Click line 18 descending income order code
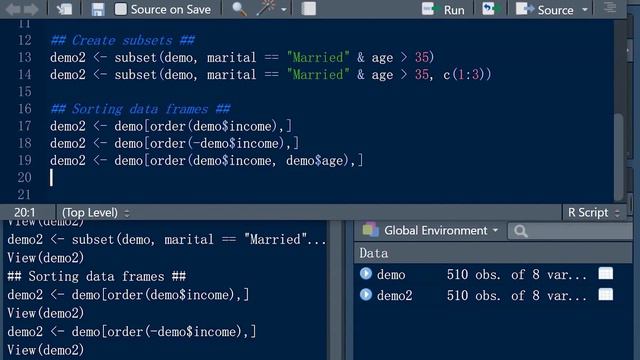 174,143
